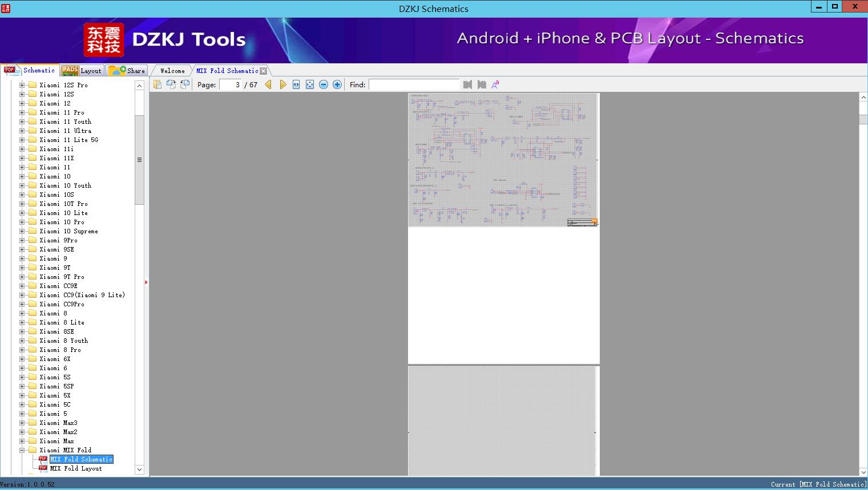Expand the Xiaomi 9T Pro folder
The height and width of the screenshot is (490, 868).
coord(22,277)
